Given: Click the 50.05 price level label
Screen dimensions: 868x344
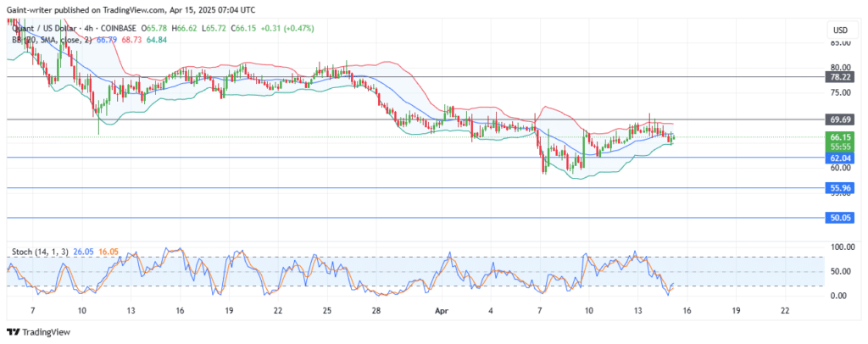Looking at the screenshot, I should pos(840,218).
